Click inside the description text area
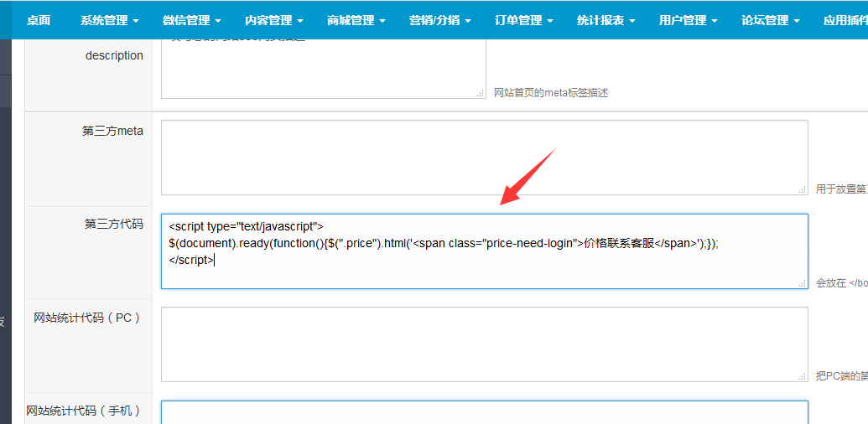This screenshot has width=868, height=424. click(x=323, y=71)
